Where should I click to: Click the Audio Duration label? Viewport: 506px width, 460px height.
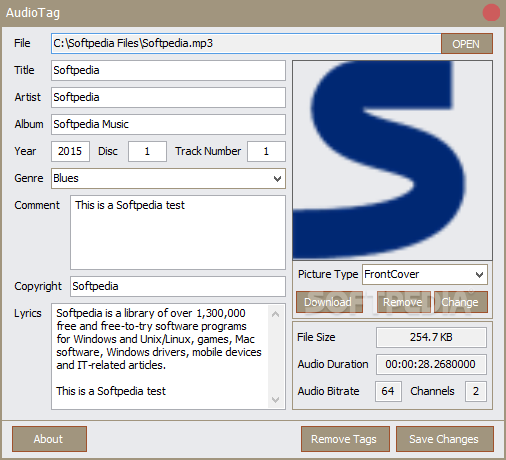[x=333, y=364]
